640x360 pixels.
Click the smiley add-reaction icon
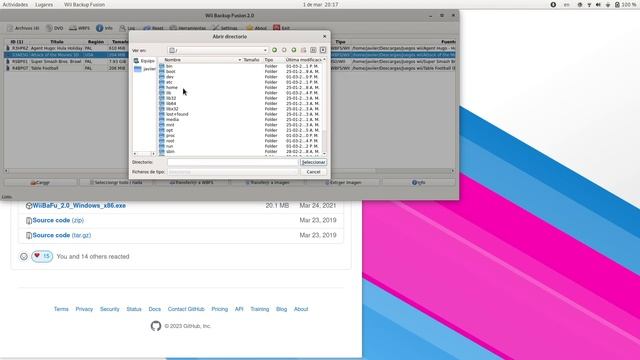pyautogui.click(x=24, y=257)
